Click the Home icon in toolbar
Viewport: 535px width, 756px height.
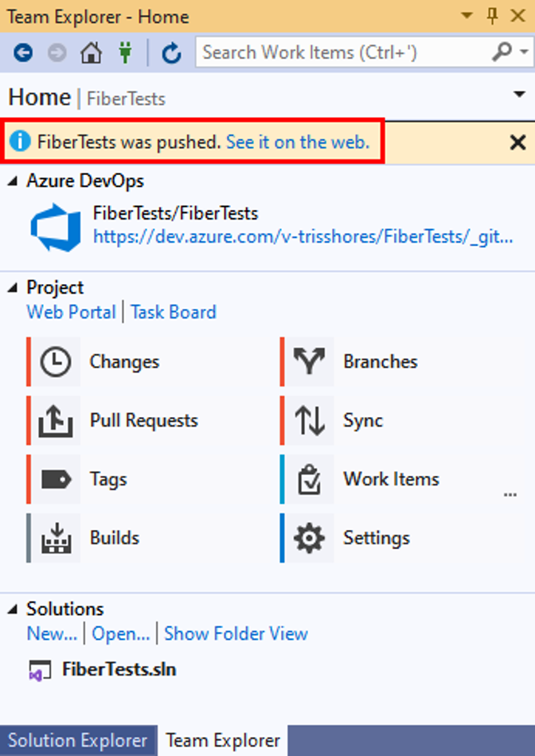[x=92, y=53]
